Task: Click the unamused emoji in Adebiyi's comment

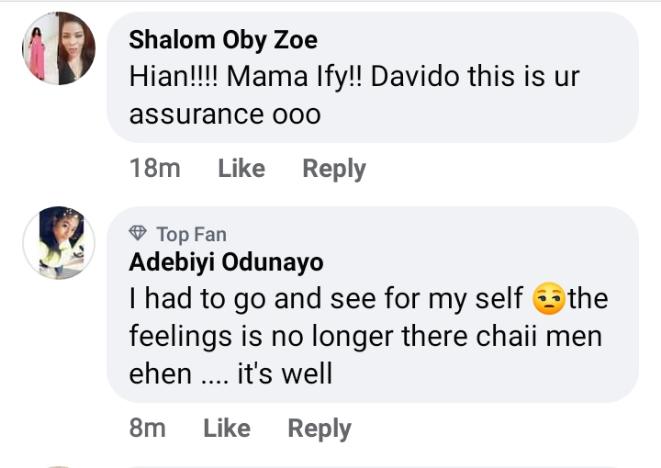Action: 550,299
